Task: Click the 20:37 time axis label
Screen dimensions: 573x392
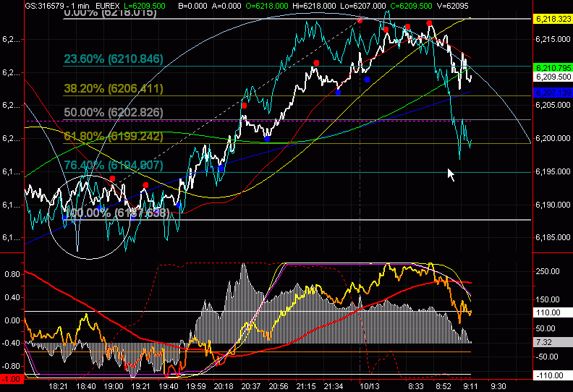Action: click(251, 386)
